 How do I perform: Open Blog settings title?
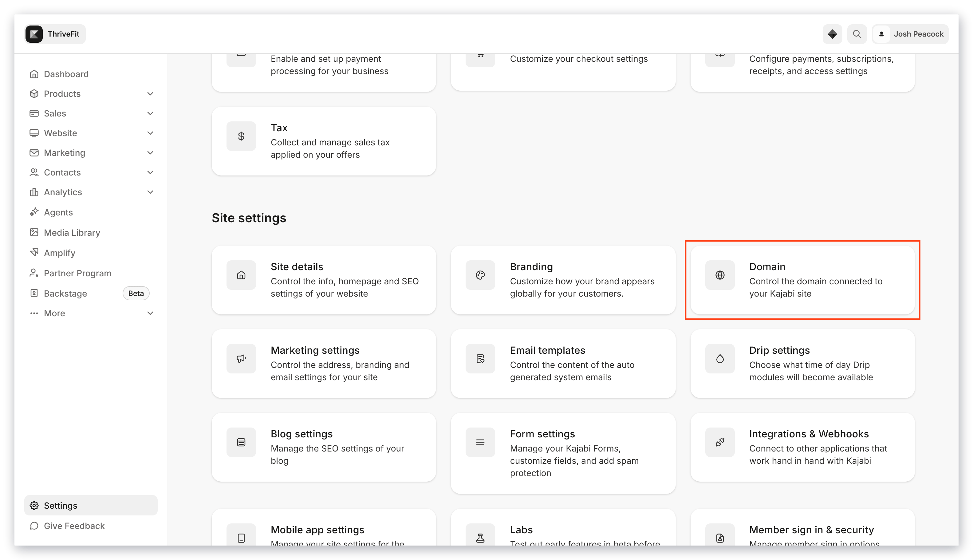(301, 434)
